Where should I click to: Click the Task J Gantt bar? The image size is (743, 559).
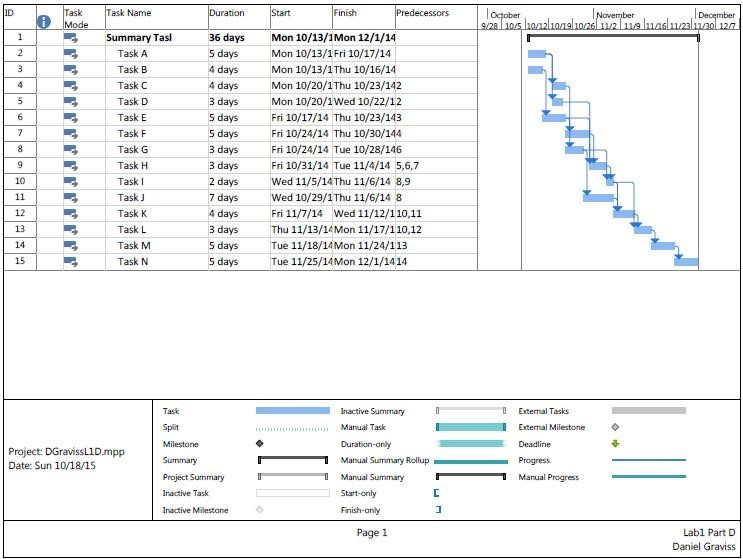[x=598, y=198]
